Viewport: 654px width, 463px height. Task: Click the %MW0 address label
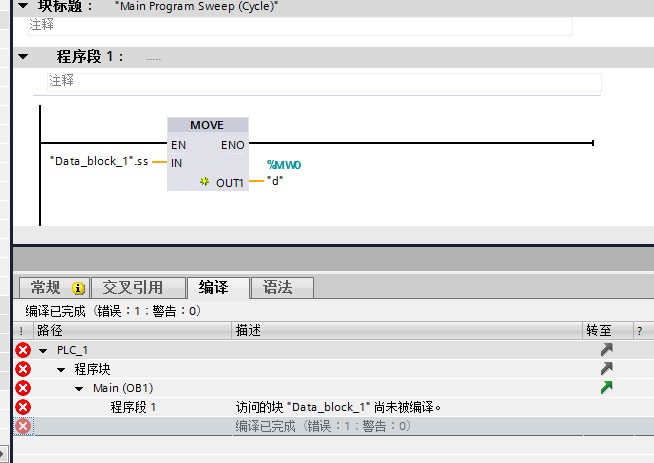284,165
